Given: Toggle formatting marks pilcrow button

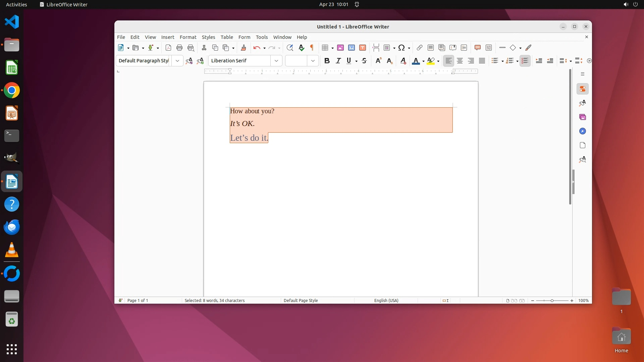Looking at the screenshot, I should [312, 48].
